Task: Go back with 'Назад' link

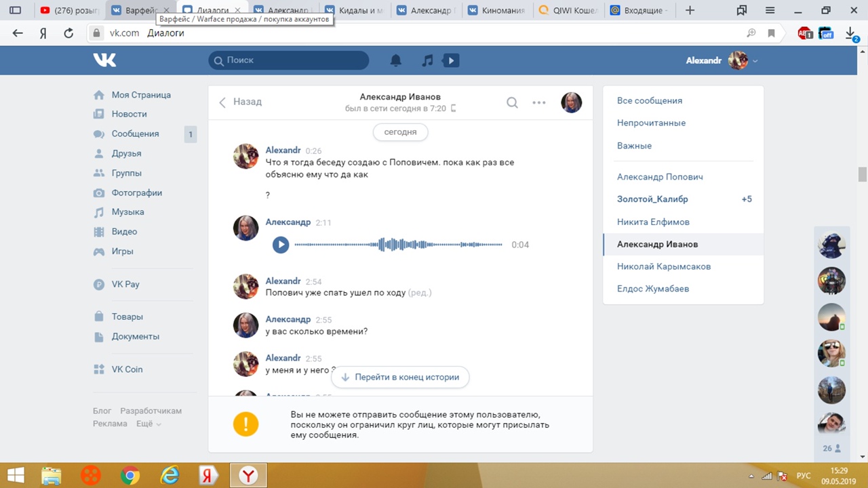Action: point(241,102)
